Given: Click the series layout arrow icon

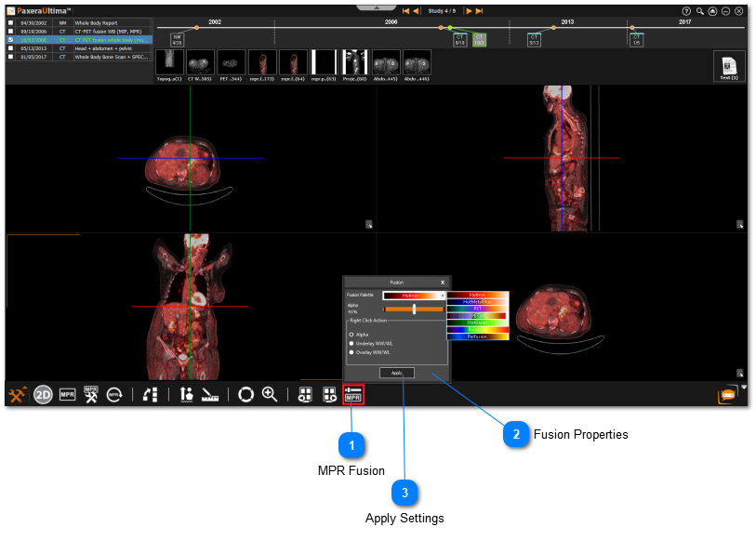Looking at the screenshot, I should 151,395.
